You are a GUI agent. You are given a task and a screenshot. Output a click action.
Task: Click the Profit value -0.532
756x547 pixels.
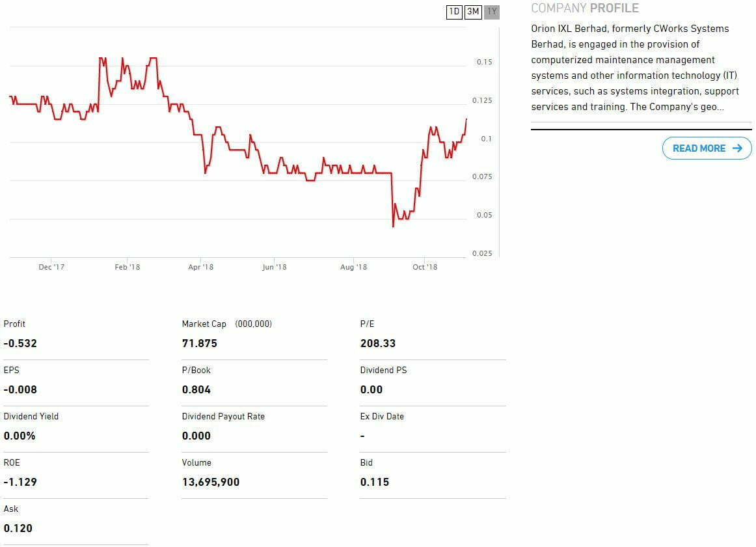[20, 343]
